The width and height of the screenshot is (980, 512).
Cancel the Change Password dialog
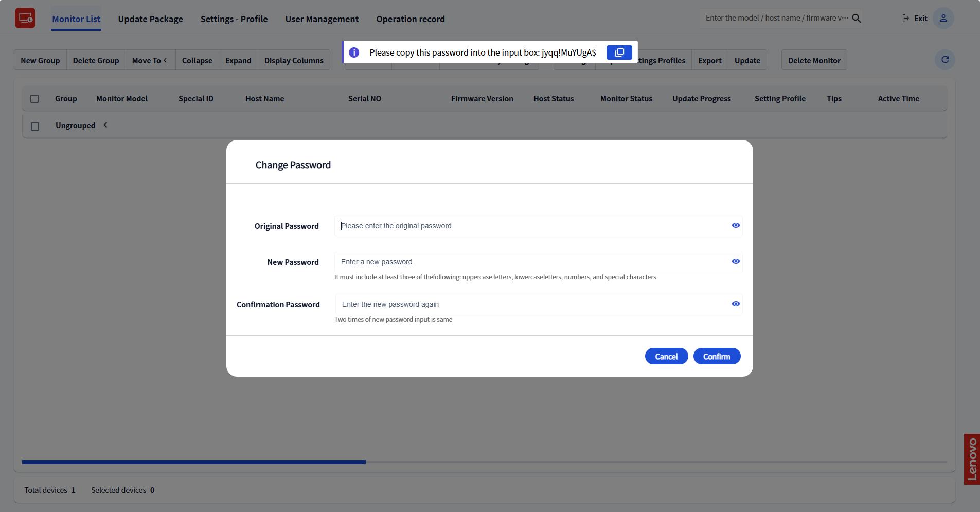(666, 356)
